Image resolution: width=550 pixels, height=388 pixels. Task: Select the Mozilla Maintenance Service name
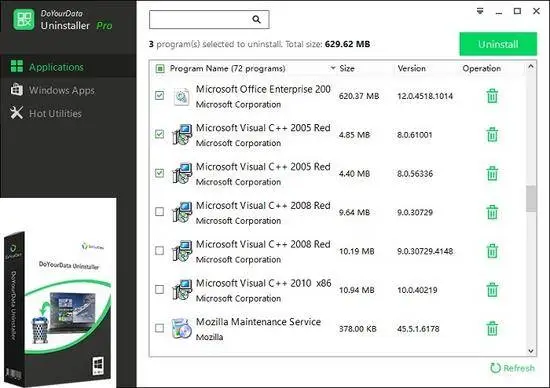pos(258,322)
